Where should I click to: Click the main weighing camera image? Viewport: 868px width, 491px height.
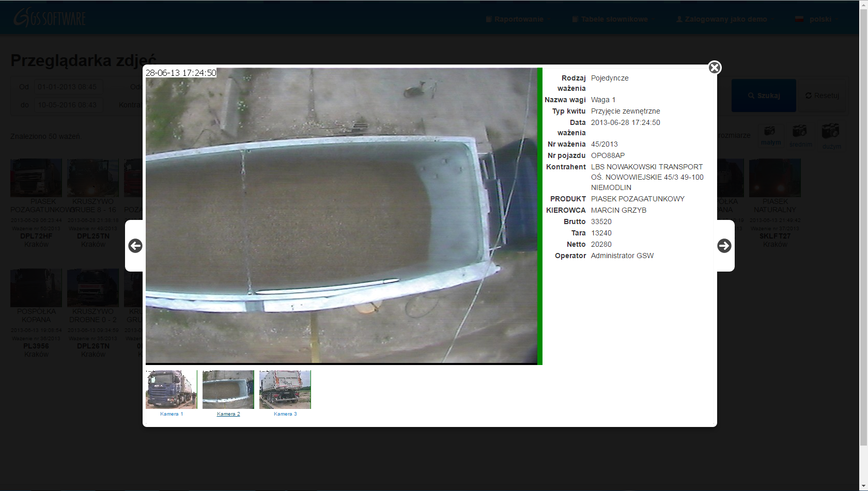[341, 216]
